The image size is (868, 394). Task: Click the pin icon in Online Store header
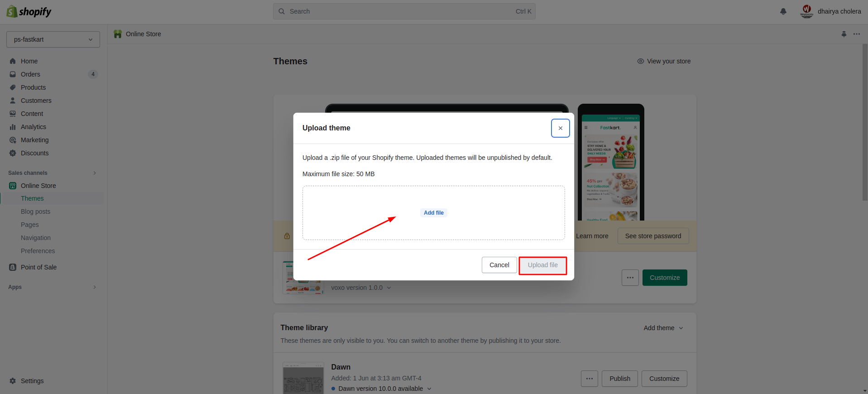[844, 34]
